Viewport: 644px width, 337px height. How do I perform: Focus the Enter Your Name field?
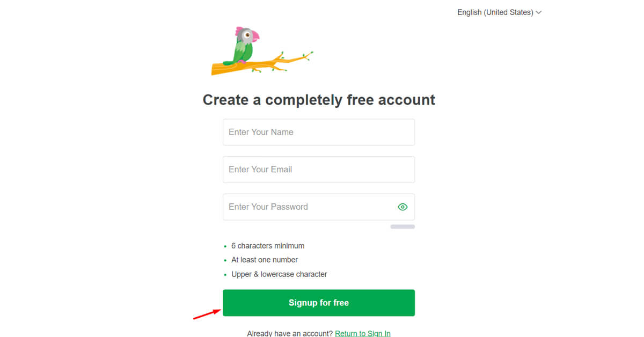pyautogui.click(x=319, y=132)
